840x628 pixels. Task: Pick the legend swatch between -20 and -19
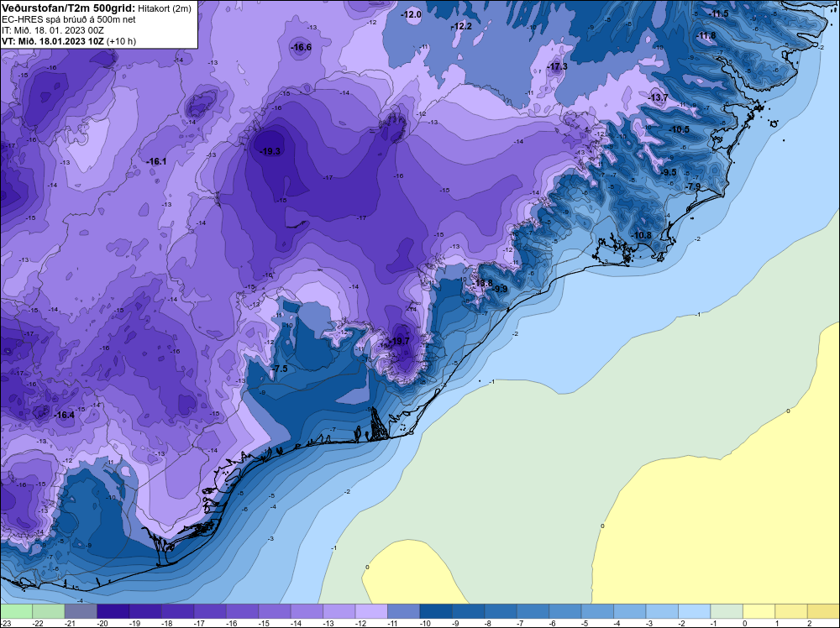coord(113,611)
